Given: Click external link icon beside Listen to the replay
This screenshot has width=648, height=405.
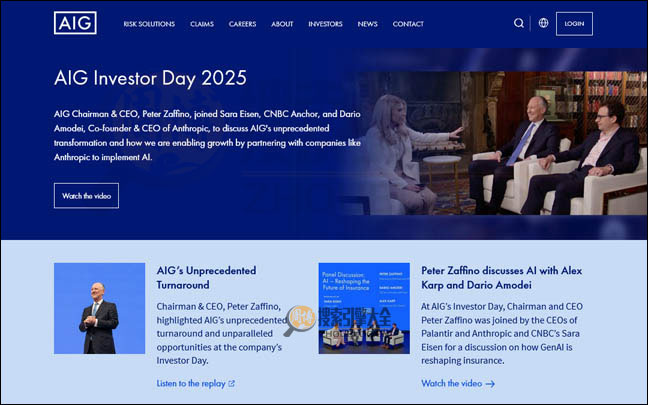Looking at the screenshot, I should click(231, 384).
